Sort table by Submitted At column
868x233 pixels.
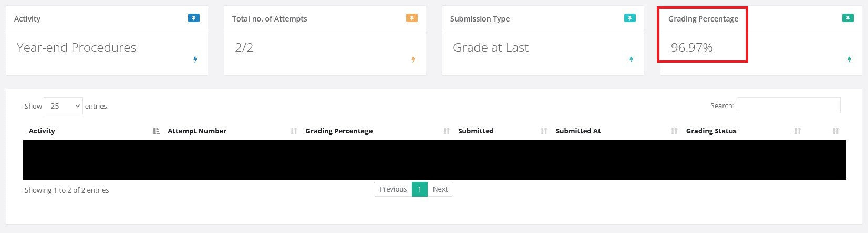578,131
